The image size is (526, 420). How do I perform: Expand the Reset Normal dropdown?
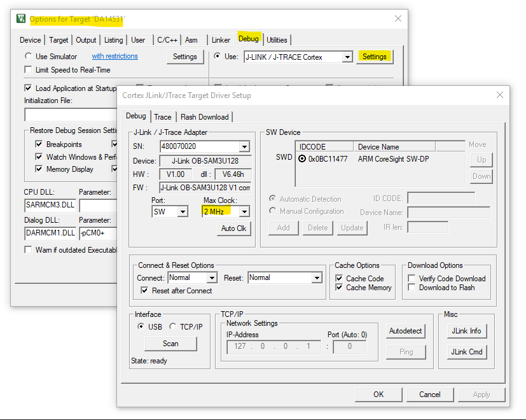(x=317, y=278)
